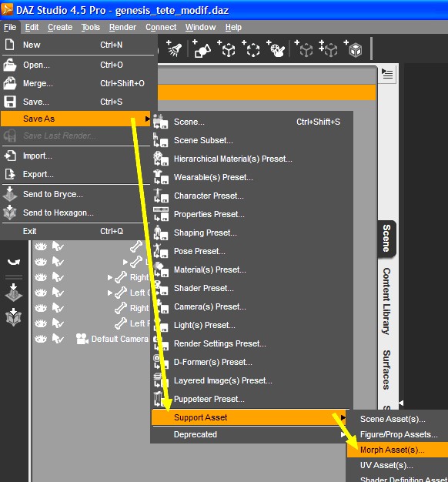This screenshot has height=482, width=448.
Task: Click the Open folder icon in File menu
Action: [10, 65]
